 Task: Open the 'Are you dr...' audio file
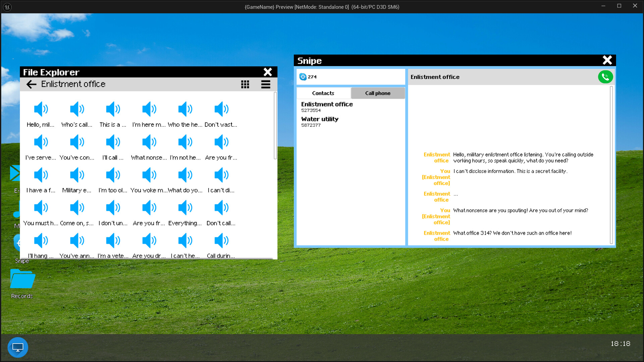149,245
